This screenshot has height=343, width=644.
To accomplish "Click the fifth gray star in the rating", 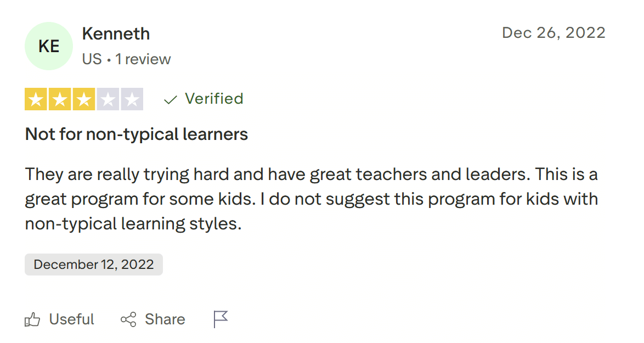I will [131, 99].
